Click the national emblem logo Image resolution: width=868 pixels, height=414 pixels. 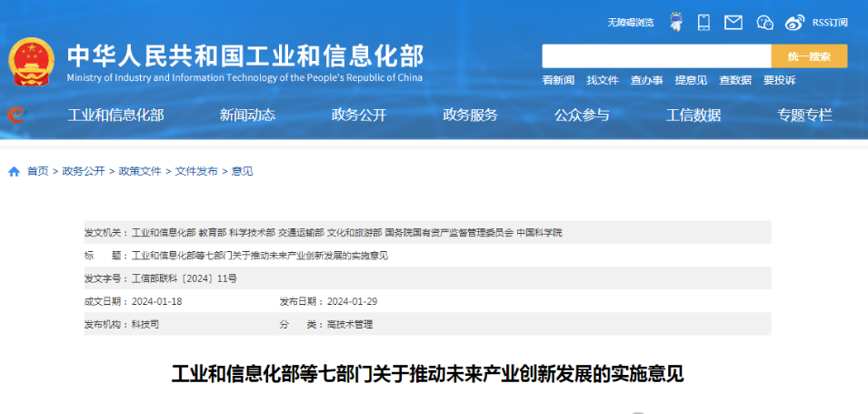[32, 62]
